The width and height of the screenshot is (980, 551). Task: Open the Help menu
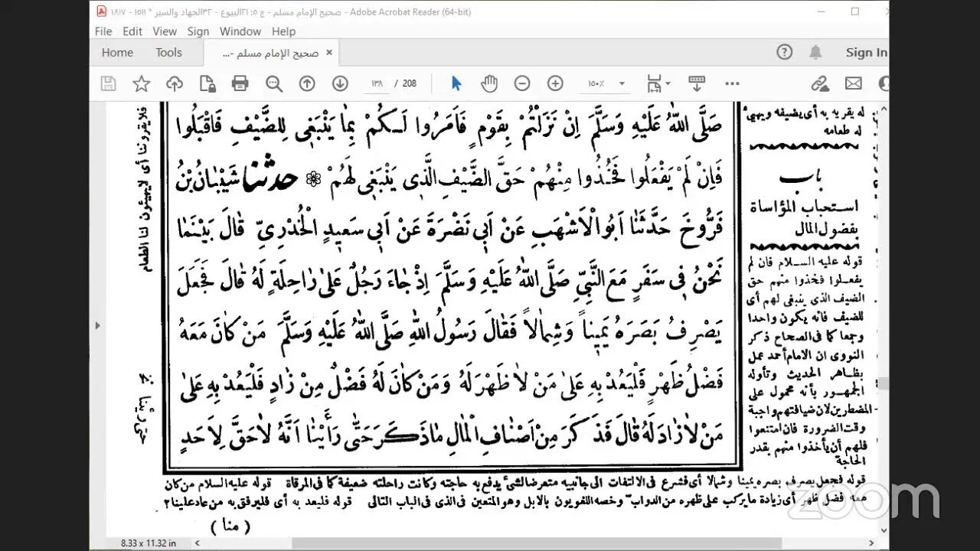283,31
